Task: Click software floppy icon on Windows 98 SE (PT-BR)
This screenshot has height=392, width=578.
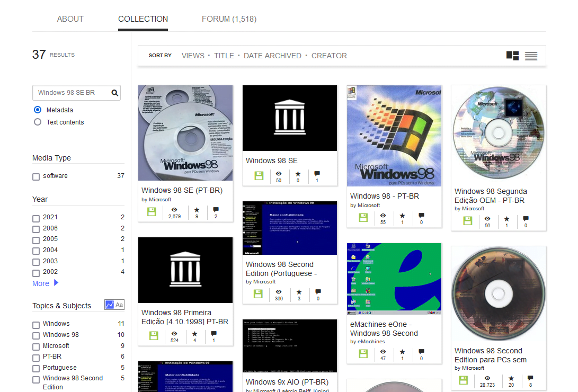Action: tap(152, 211)
